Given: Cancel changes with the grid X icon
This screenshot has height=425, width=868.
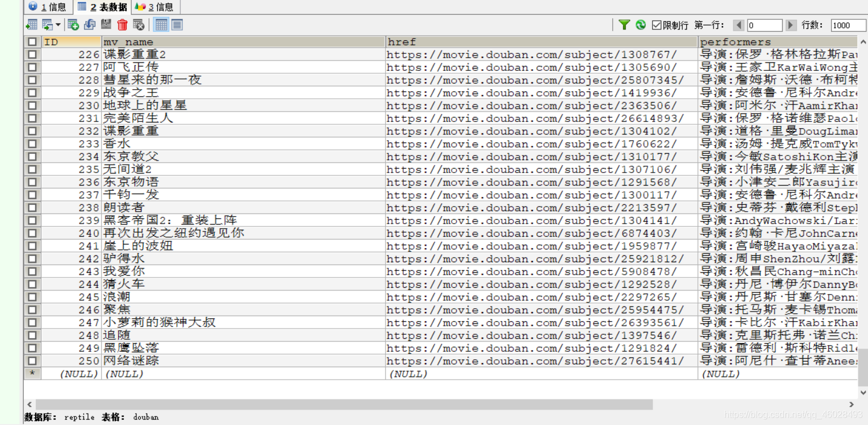Looking at the screenshot, I should [x=139, y=24].
